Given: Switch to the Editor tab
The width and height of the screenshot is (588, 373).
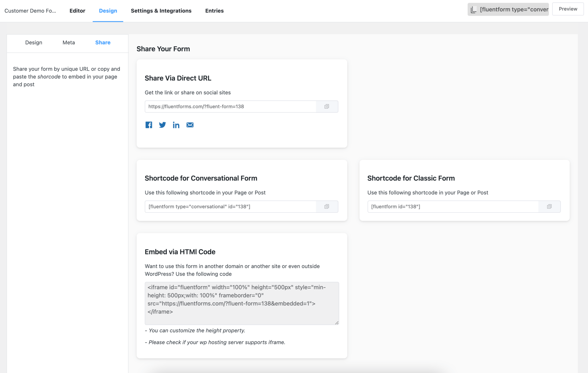Looking at the screenshot, I should click(77, 11).
